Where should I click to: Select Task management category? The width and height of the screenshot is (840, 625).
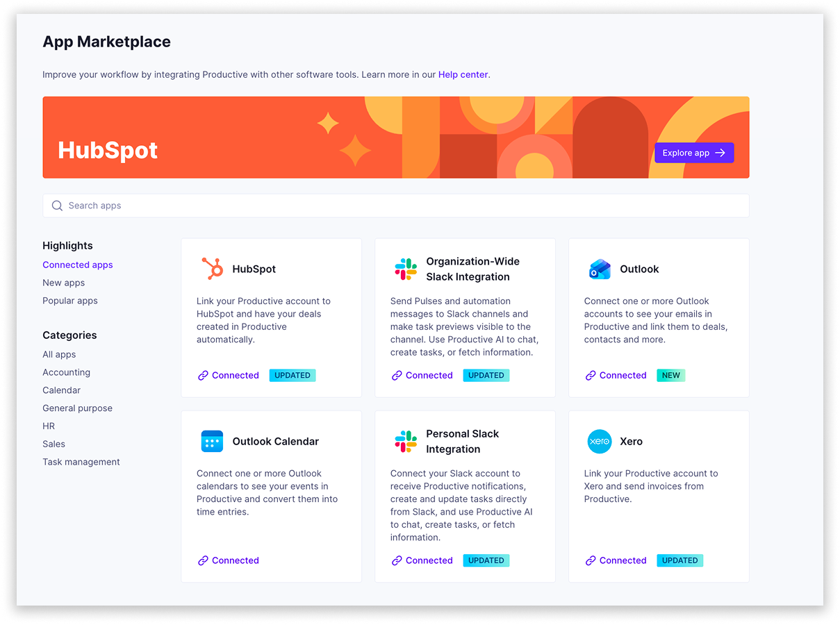click(x=81, y=462)
